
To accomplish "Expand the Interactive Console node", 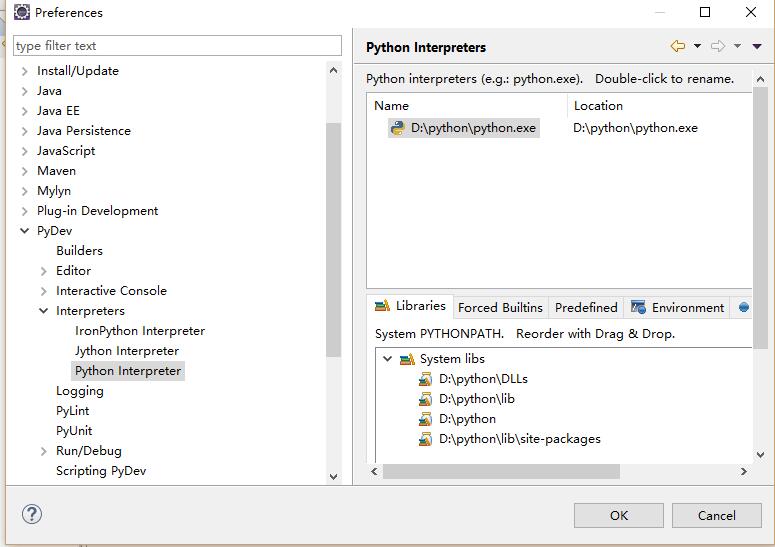I will click(44, 291).
